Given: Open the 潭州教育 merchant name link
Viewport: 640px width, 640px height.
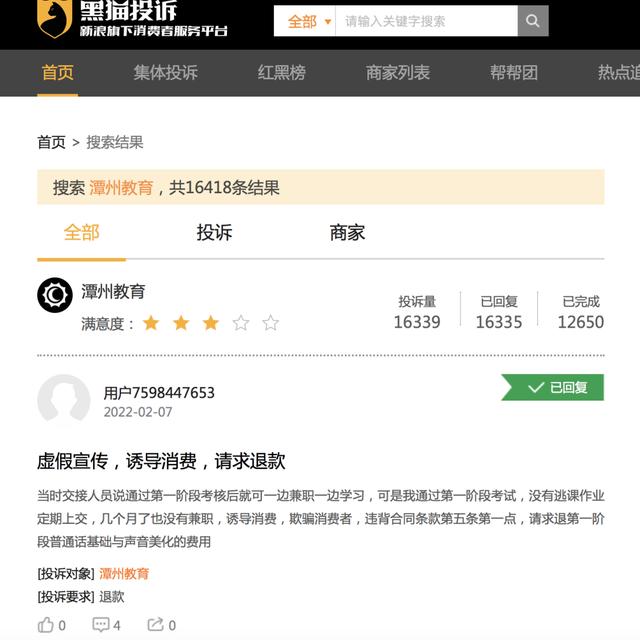Looking at the screenshot, I should [113, 291].
